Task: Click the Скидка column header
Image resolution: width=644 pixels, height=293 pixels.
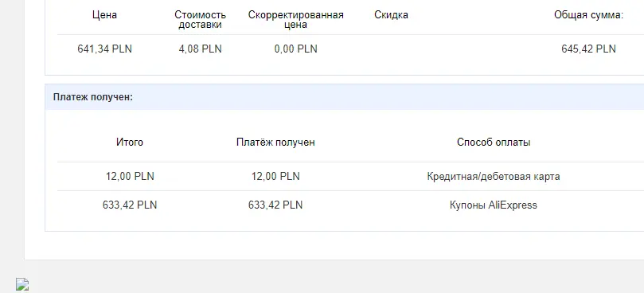Action: coord(391,15)
